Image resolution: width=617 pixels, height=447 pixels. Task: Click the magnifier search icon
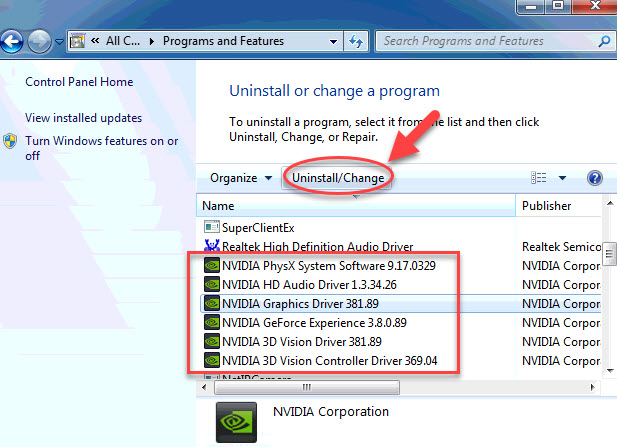(x=604, y=41)
